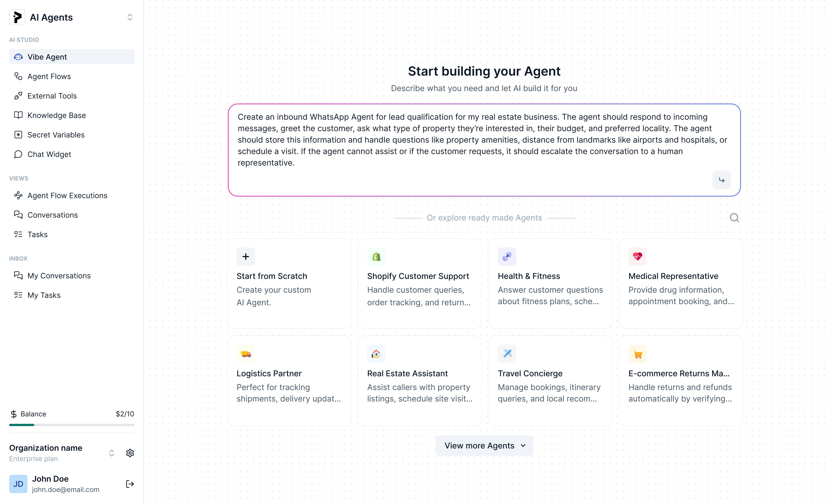Viewport: 825px width, 504px height.
Task: Open Agent Flows from the sidebar icon
Action: pyautogui.click(x=18, y=76)
